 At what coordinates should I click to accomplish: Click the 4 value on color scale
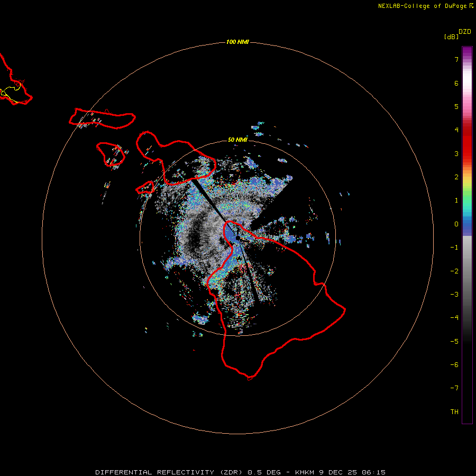pos(456,130)
